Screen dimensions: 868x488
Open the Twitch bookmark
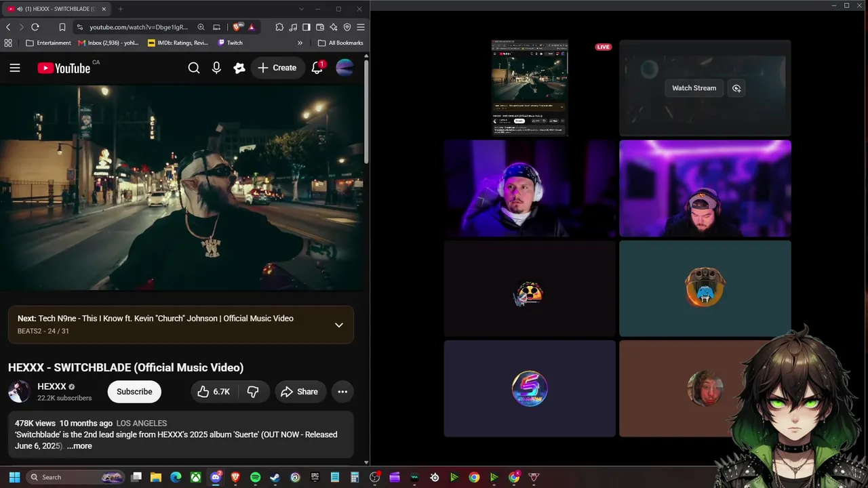tap(230, 43)
